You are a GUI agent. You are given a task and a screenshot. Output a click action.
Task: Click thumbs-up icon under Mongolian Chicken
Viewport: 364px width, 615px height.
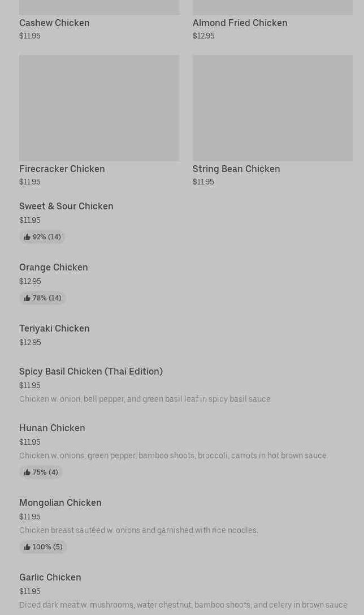[x=27, y=547]
